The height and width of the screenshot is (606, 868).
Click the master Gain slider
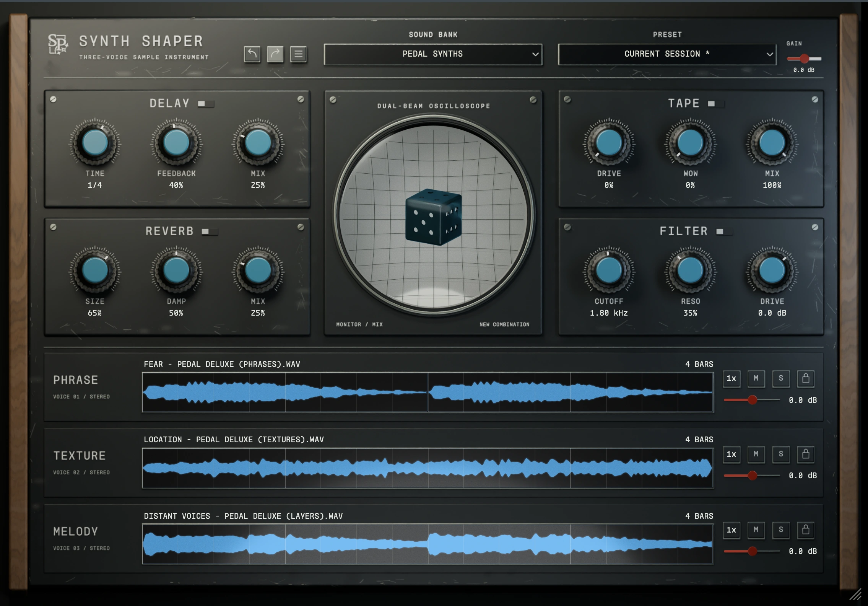(804, 59)
